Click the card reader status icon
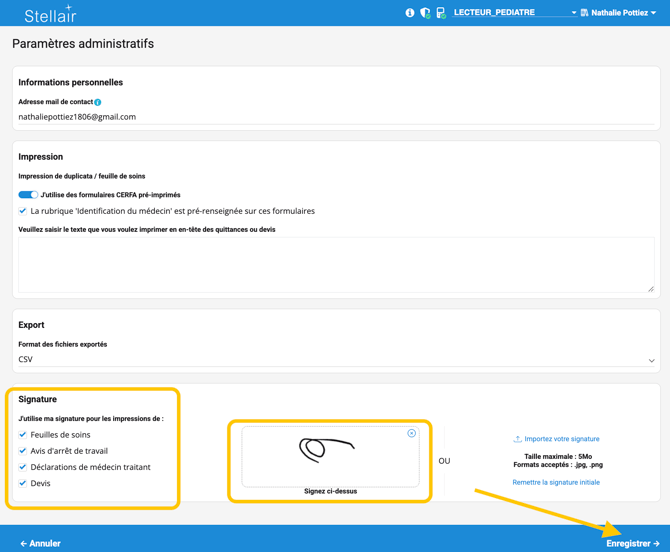The height and width of the screenshot is (552, 670). (441, 13)
